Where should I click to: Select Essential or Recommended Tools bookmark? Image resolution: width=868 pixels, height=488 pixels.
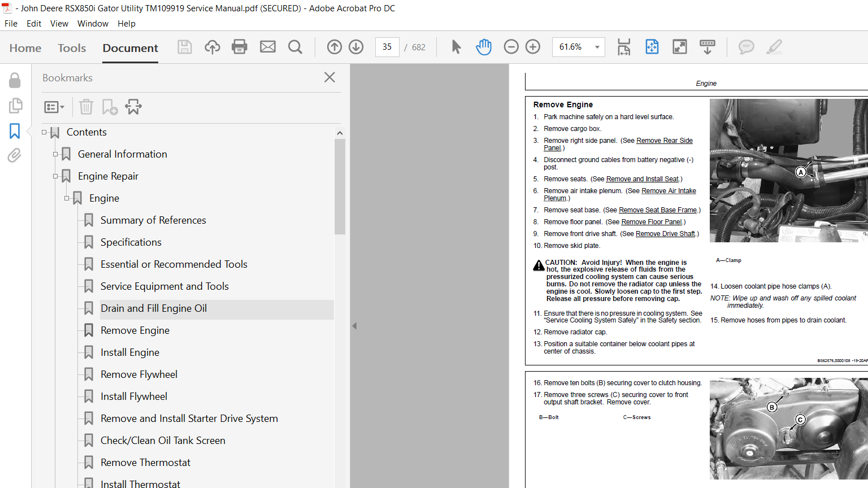pyautogui.click(x=174, y=264)
